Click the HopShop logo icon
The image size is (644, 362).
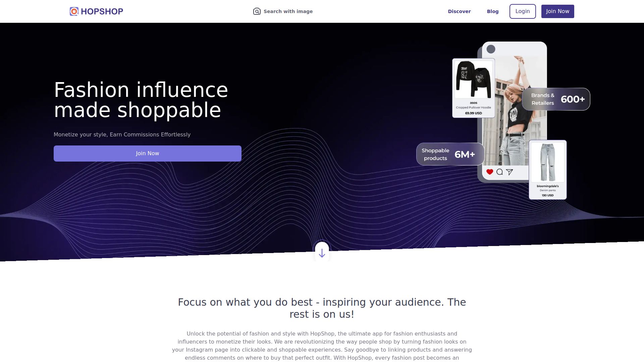coord(74,11)
